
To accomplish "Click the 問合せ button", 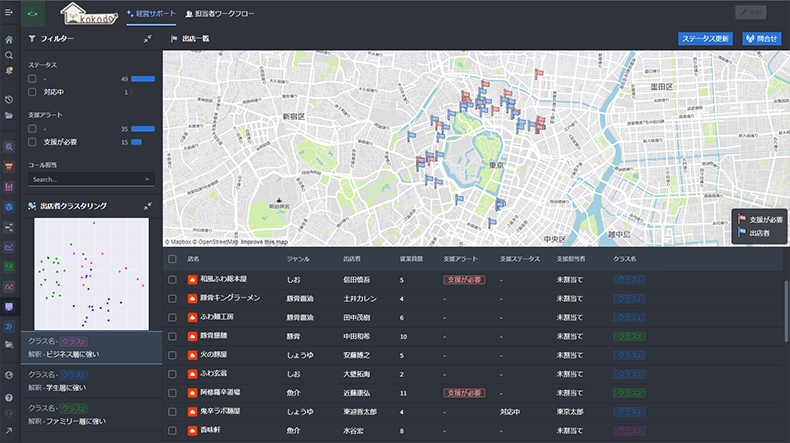I will click(761, 39).
